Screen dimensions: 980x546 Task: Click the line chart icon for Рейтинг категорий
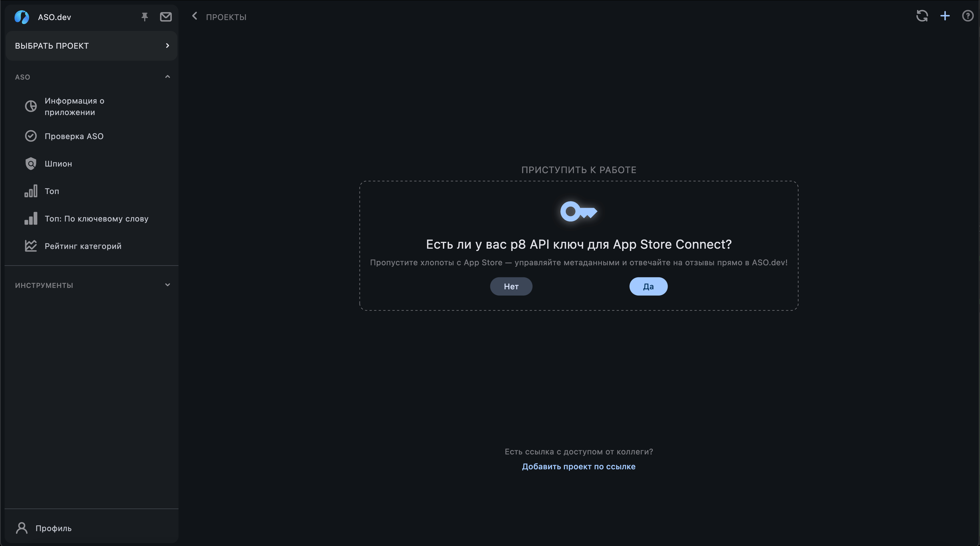point(31,246)
